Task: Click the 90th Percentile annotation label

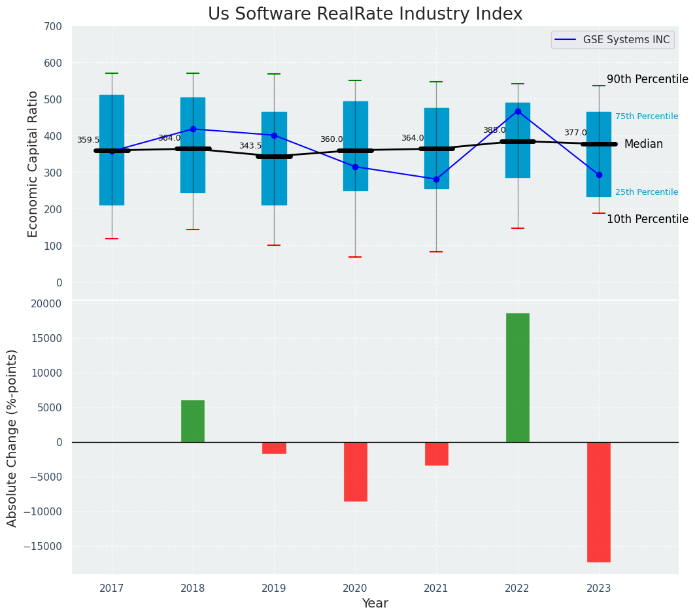Action: (647, 79)
